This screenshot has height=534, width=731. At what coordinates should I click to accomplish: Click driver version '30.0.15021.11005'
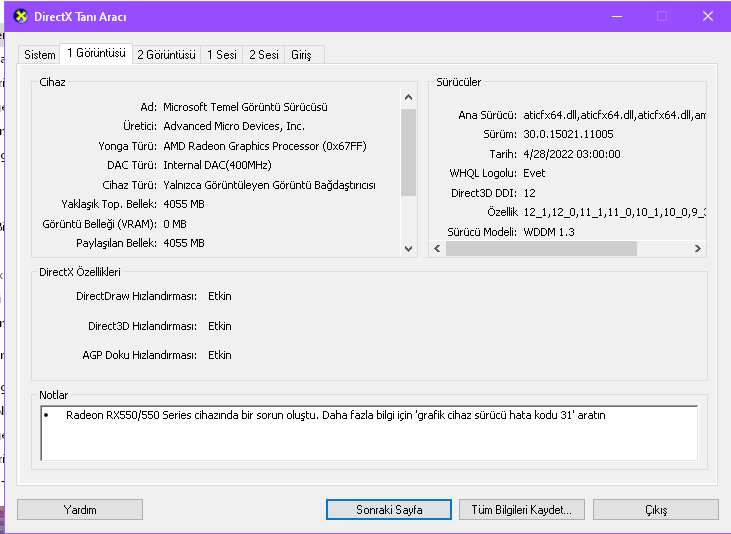point(568,134)
